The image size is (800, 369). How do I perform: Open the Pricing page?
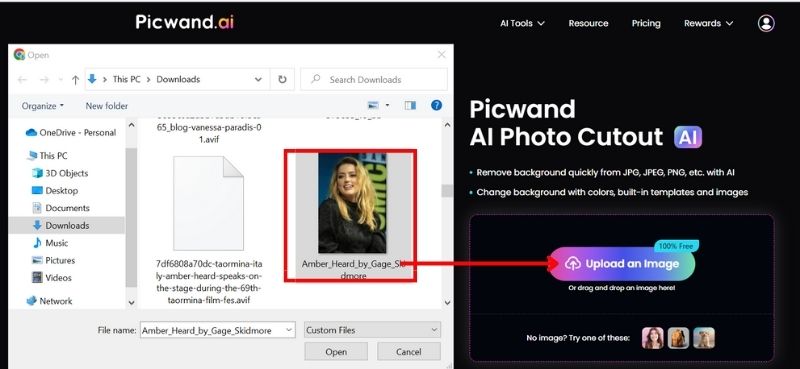tap(646, 23)
